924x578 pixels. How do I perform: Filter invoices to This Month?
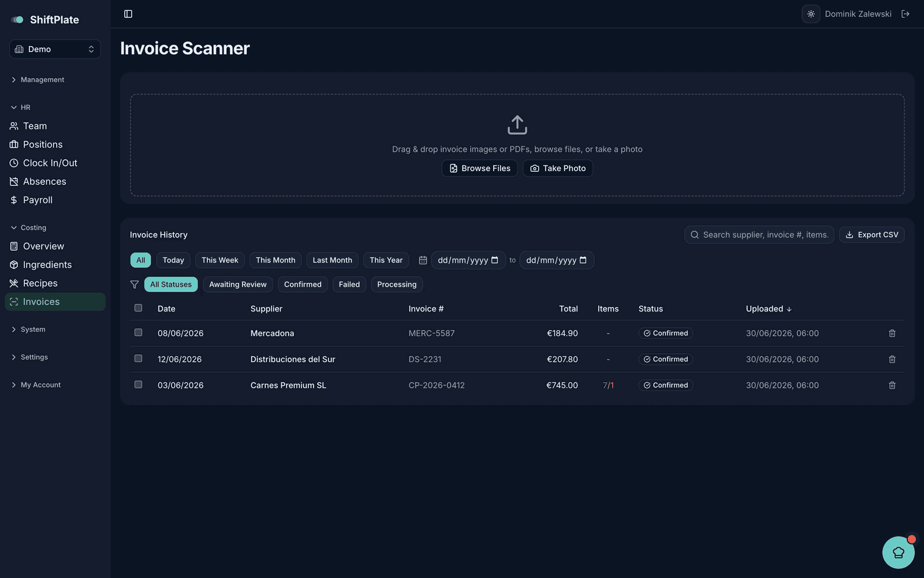pyautogui.click(x=275, y=260)
